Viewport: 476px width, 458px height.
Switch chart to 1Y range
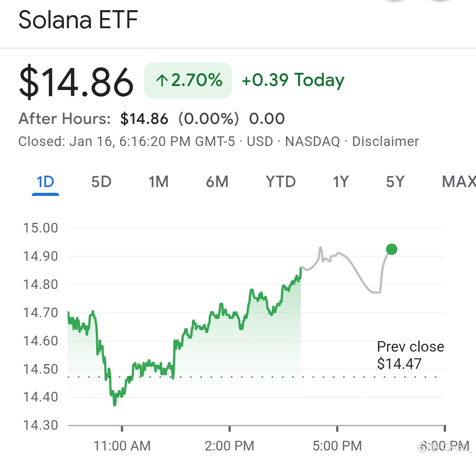(341, 181)
